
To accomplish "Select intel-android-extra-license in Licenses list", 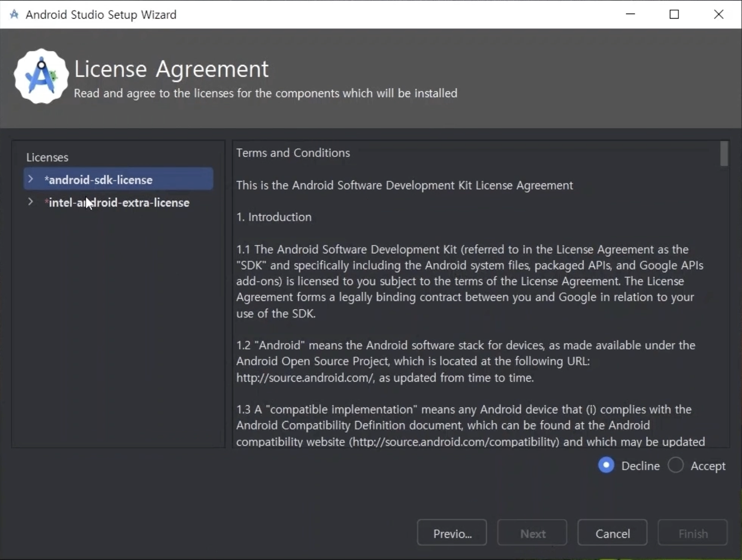I will pos(119,202).
